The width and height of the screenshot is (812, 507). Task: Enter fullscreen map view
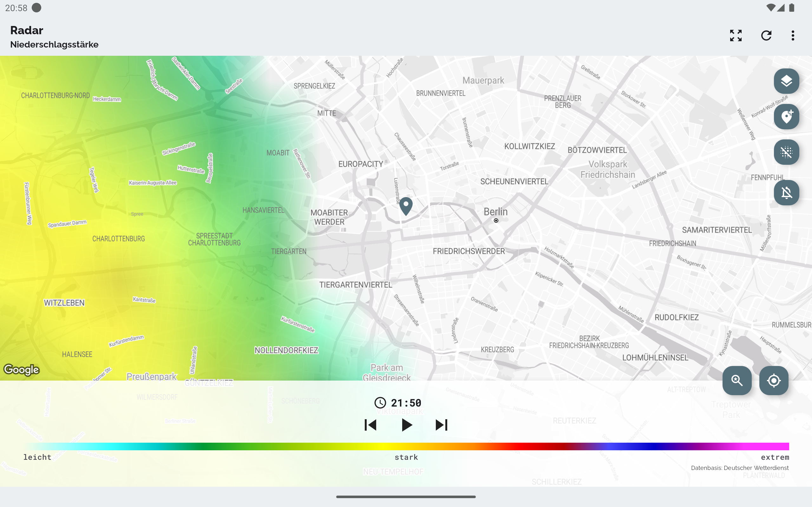(x=736, y=35)
